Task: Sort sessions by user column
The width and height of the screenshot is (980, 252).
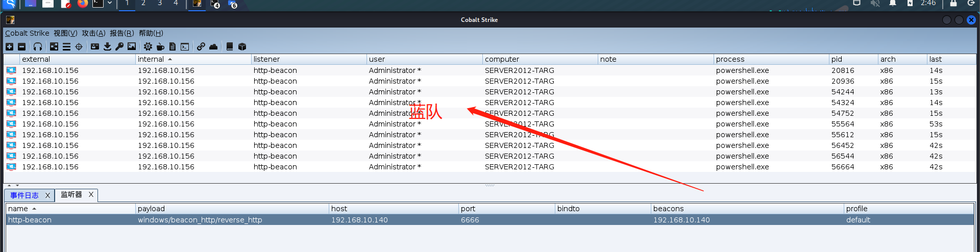Action: click(425, 59)
